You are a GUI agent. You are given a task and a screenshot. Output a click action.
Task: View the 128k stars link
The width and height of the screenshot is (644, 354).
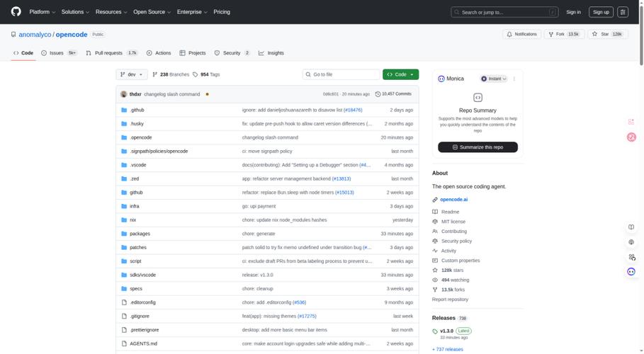coord(452,270)
